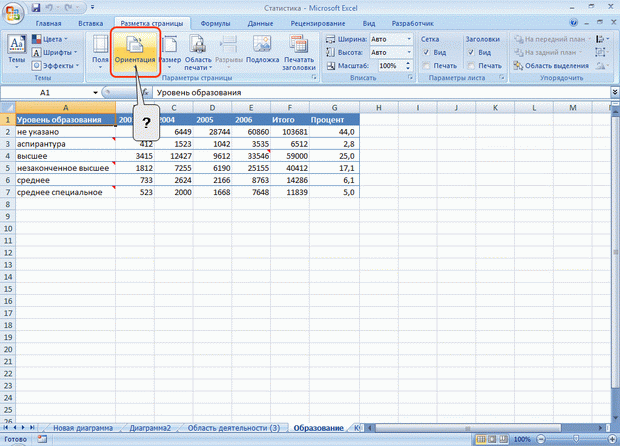The height and width of the screenshot is (446, 620).
Task: Open Quick Access toolbar customize dropdown
Action: (x=93, y=7)
